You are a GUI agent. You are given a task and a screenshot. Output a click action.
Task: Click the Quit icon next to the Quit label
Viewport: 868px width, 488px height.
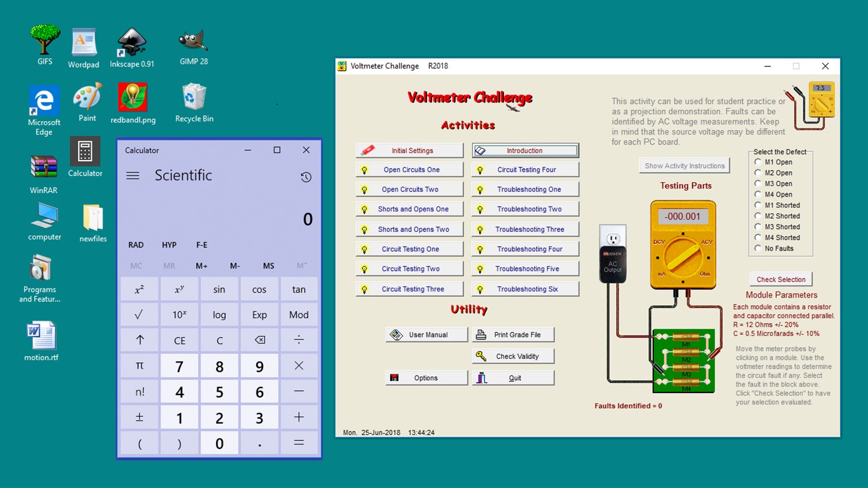tap(481, 377)
